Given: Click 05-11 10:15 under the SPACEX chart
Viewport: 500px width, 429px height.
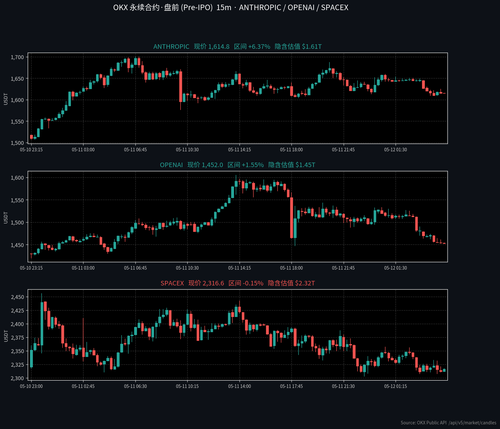Looking at the screenshot, I should 187,386.
